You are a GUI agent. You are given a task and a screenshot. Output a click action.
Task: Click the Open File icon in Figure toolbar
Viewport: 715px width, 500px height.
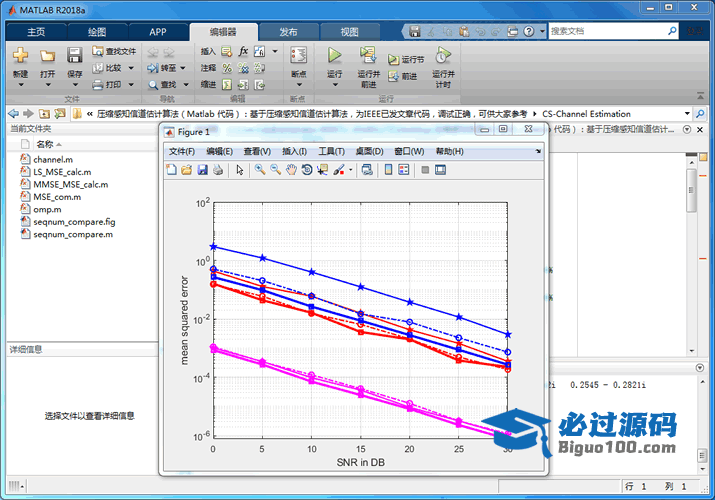point(187,170)
